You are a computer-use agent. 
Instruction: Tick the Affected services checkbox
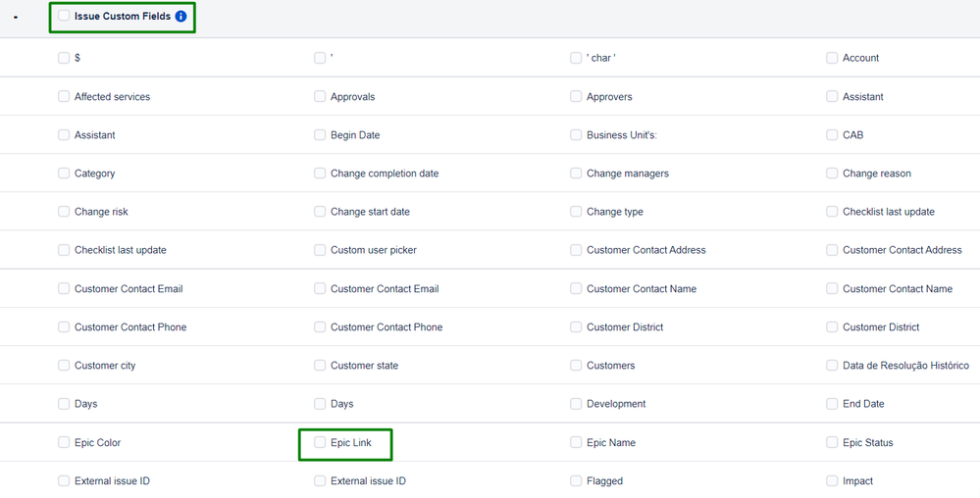click(64, 97)
